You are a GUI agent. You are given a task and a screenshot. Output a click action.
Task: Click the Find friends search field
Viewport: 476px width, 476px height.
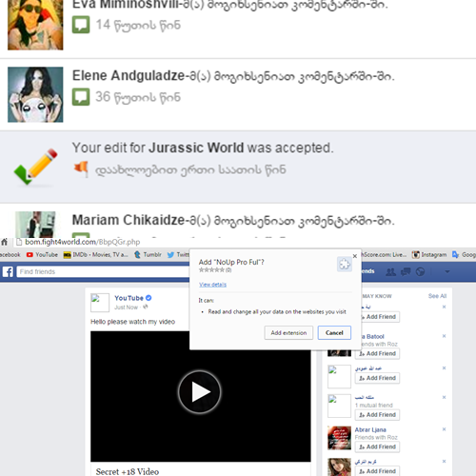click(x=103, y=271)
